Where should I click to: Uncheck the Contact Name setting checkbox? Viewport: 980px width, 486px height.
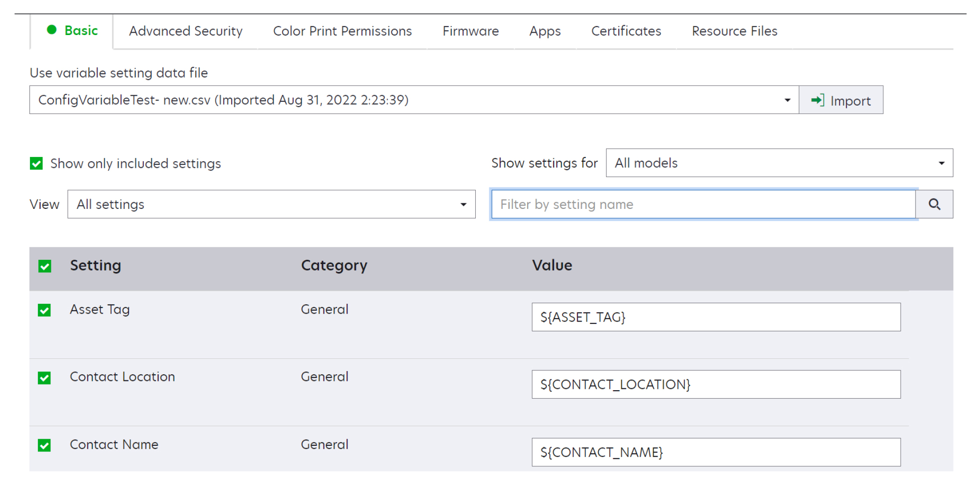45,445
